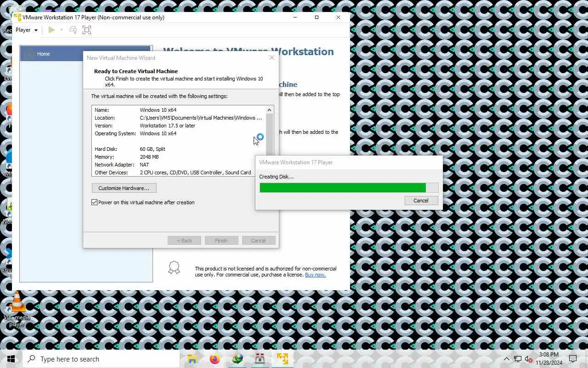Screen dimensions: 588x368
Task: Click 'Workstation 17.5 or later' version text
Action: coord(168,126)
